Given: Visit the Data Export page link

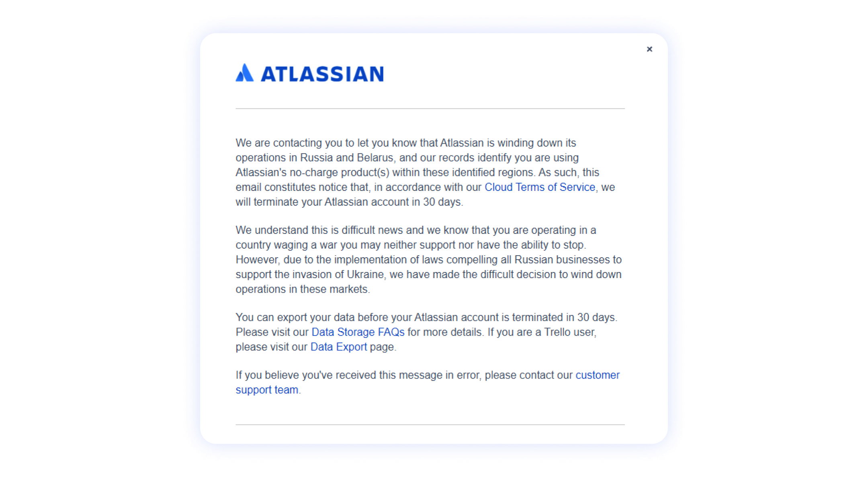Looking at the screenshot, I should tap(339, 347).
